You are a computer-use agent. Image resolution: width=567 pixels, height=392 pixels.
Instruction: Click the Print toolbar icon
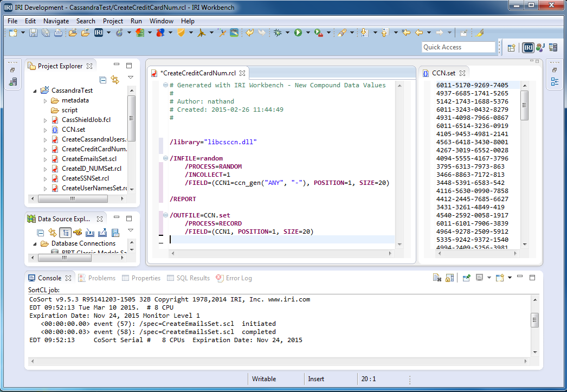(x=58, y=33)
